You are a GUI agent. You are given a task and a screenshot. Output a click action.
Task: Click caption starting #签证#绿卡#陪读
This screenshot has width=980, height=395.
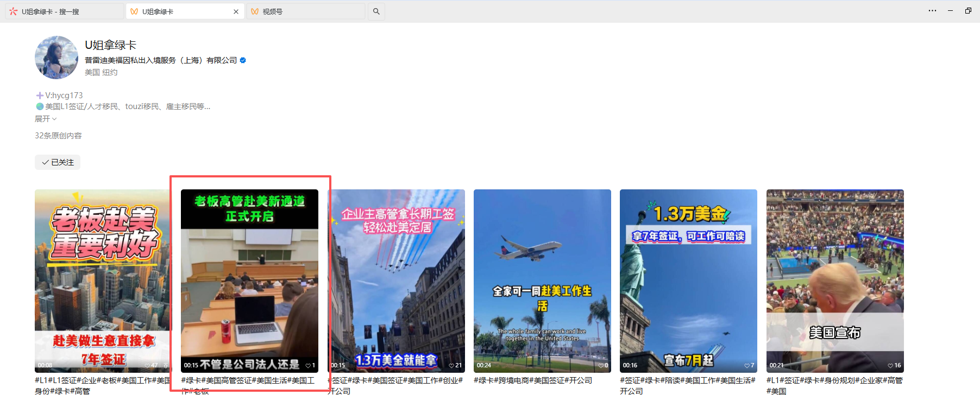pyautogui.click(x=688, y=385)
